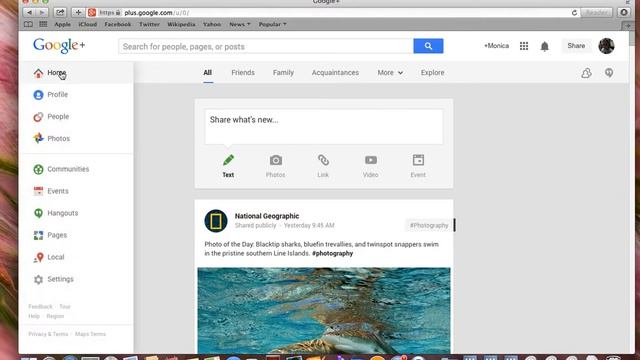This screenshot has width=640, height=360.
Task: Open the Communities sidebar icon
Action: 38,169
